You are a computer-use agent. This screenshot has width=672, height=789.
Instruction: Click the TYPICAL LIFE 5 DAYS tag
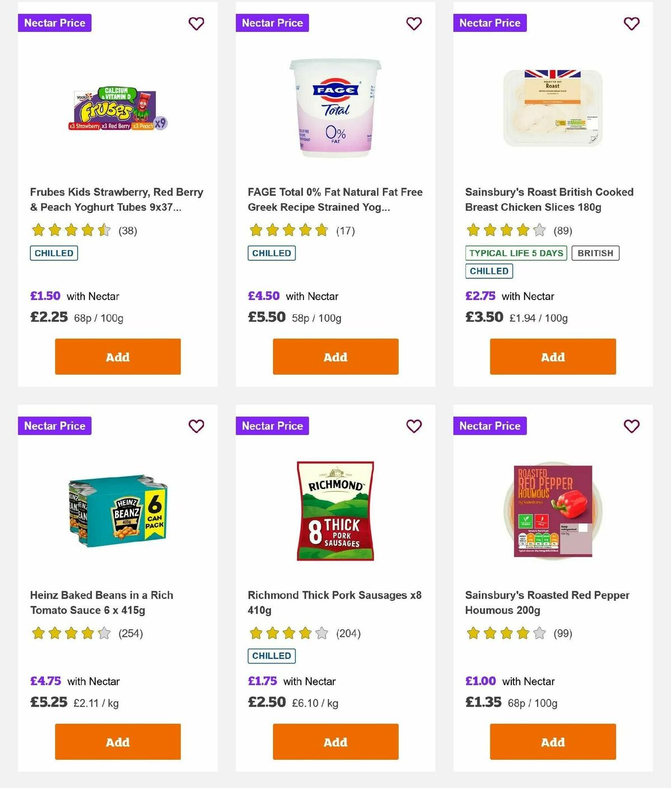coord(515,253)
